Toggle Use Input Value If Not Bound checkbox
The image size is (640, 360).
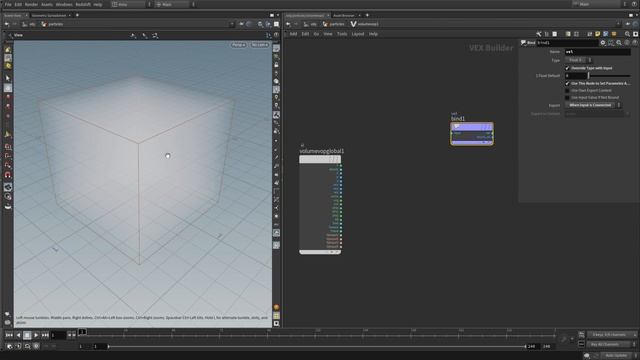[567, 98]
